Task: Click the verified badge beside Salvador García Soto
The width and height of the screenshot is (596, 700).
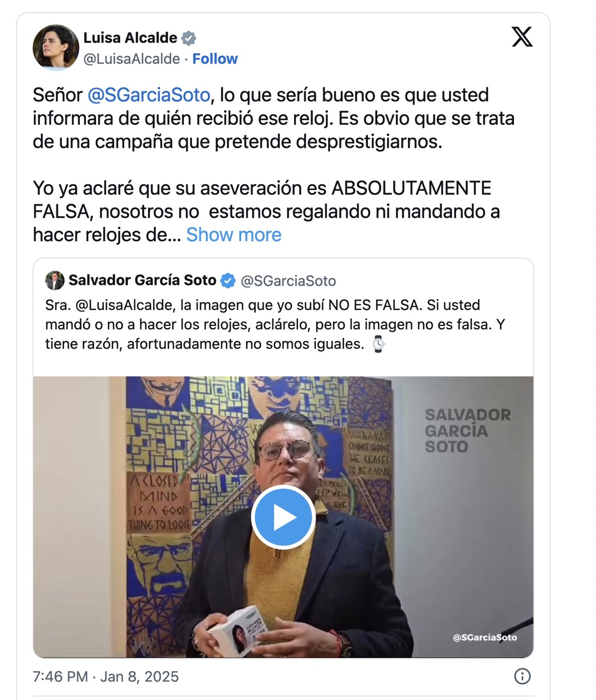Action: 228,281
